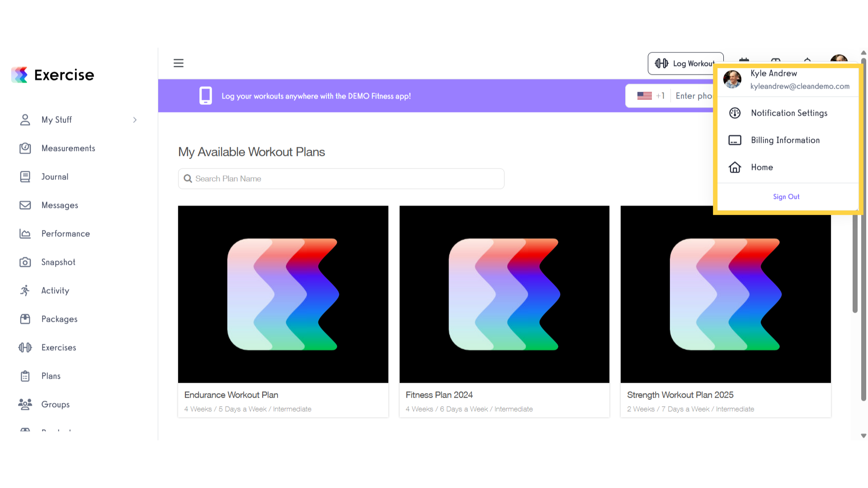Open Exercises via the dumbbell icon

(x=25, y=347)
